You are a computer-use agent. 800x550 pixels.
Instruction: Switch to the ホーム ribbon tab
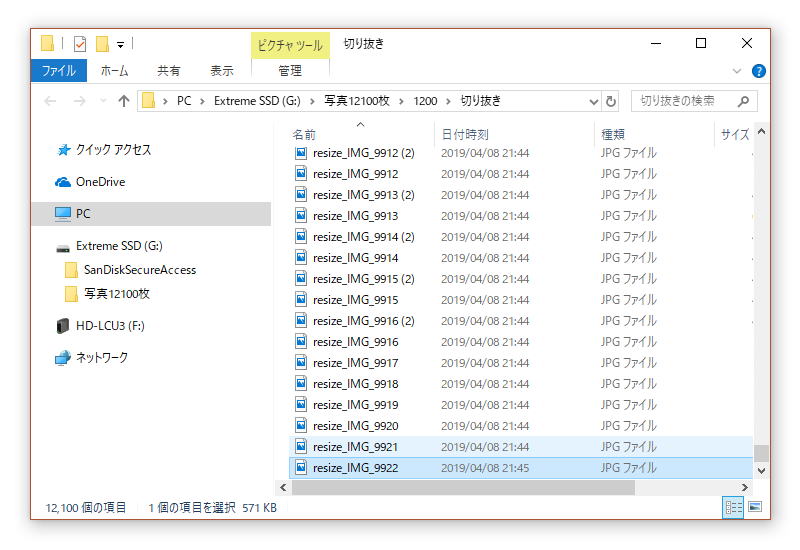pyautogui.click(x=114, y=70)
